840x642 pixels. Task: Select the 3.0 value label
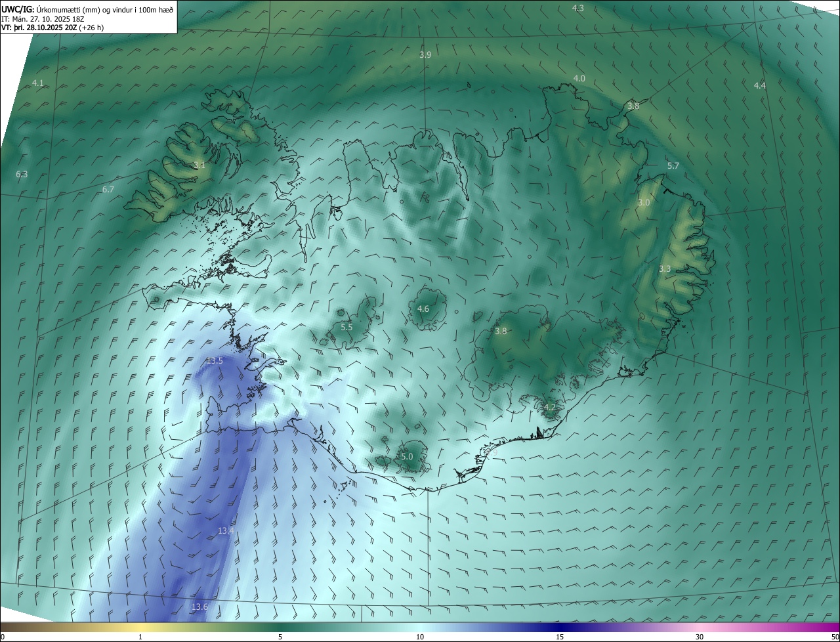point(644,203)
